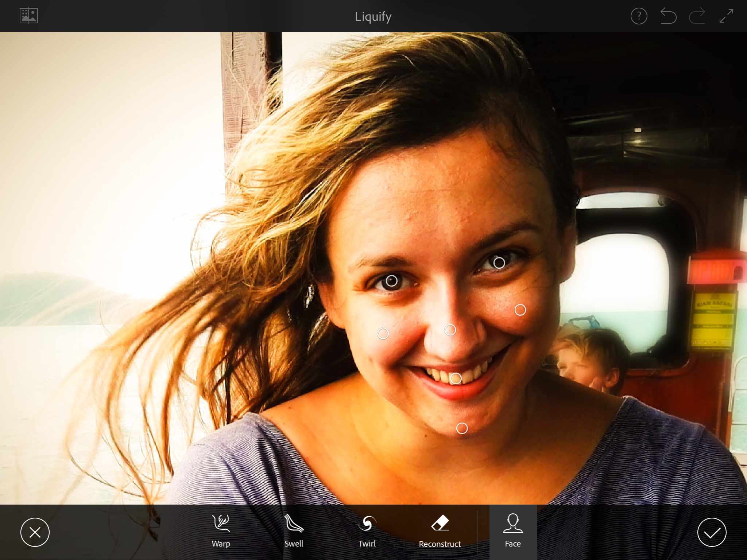This screenshot has width=747, height=560.
Task: Select the Warp tool
Action: [x=221, y=531]
